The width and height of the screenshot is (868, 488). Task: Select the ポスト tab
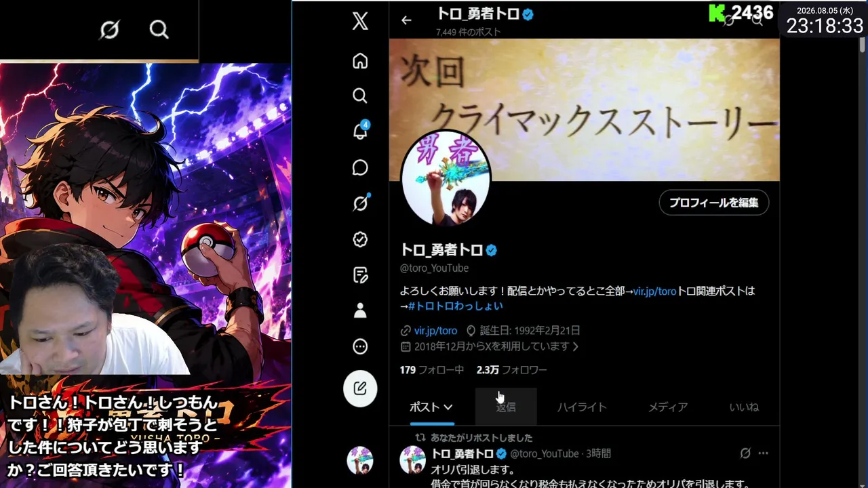tap(431, 407)
